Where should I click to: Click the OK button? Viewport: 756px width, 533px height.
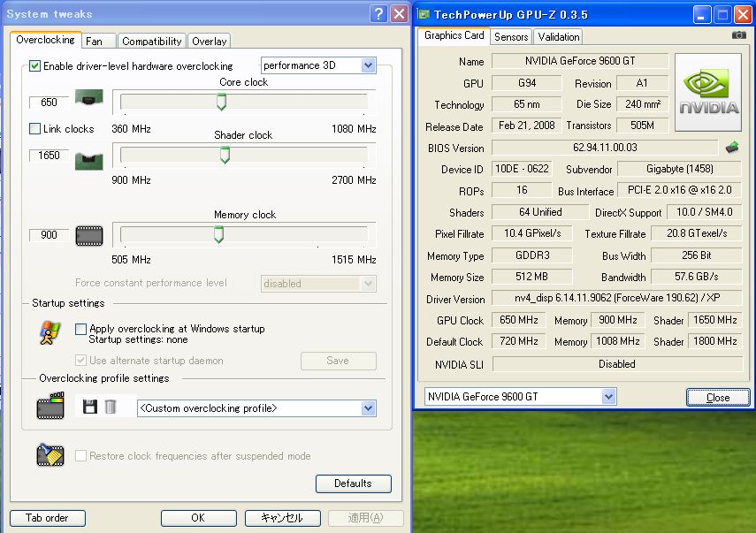198,518
